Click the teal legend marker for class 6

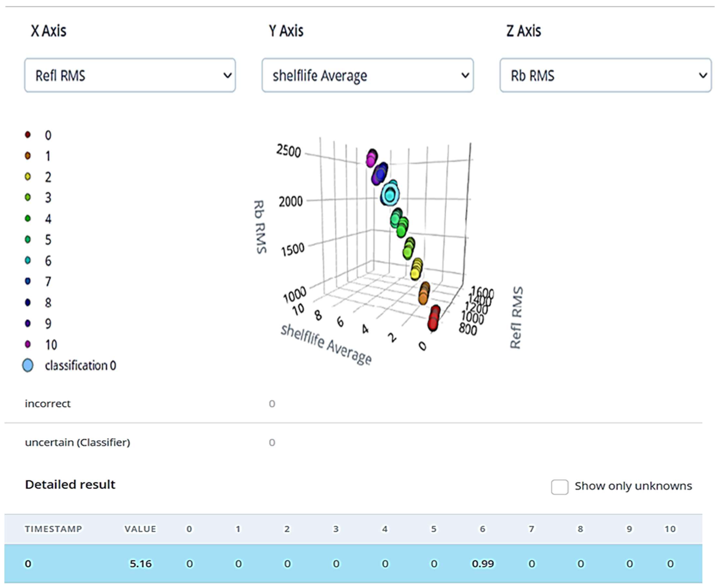click(x=28, y=260)
